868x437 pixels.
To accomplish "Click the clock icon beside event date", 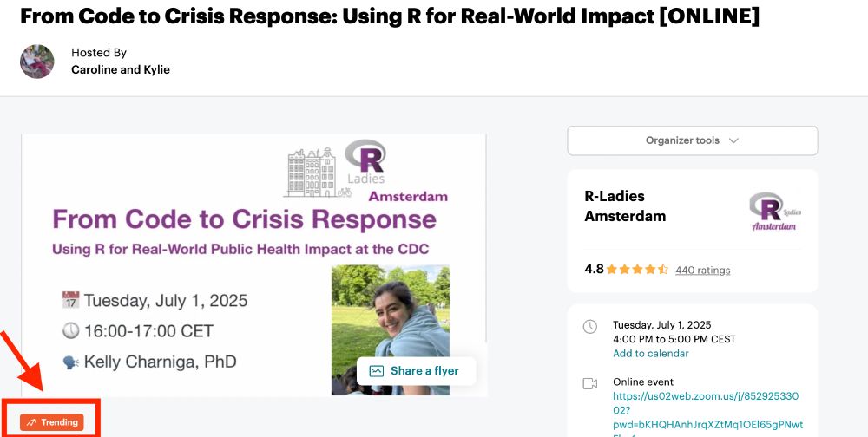I will (589, 326).
